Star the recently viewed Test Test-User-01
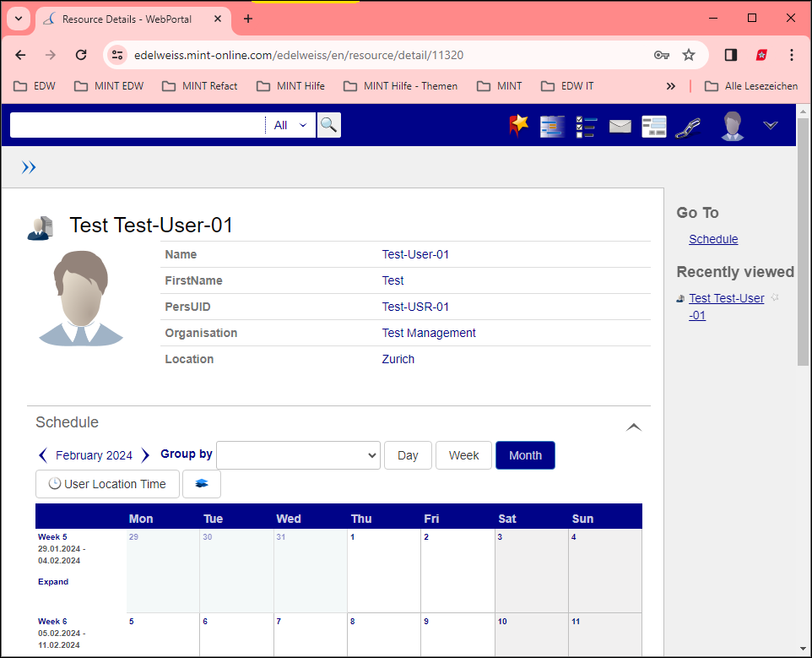812x658 pixels. 775,297
